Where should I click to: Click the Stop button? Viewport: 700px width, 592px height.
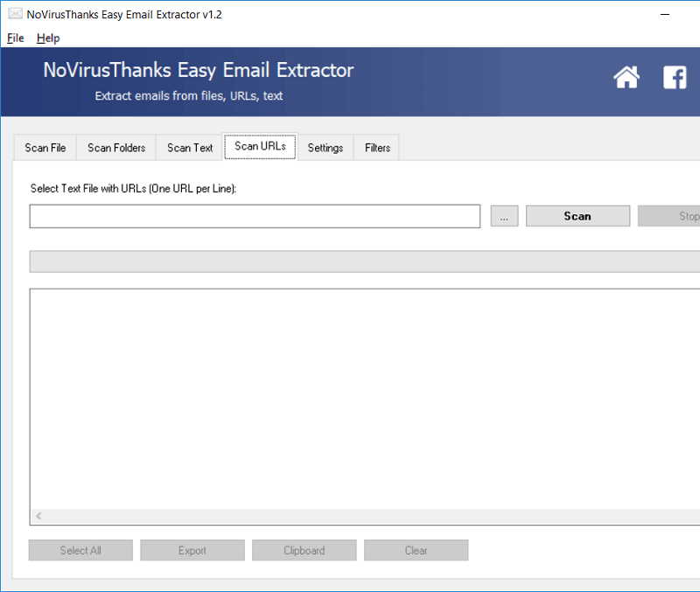tap(668, 216)
